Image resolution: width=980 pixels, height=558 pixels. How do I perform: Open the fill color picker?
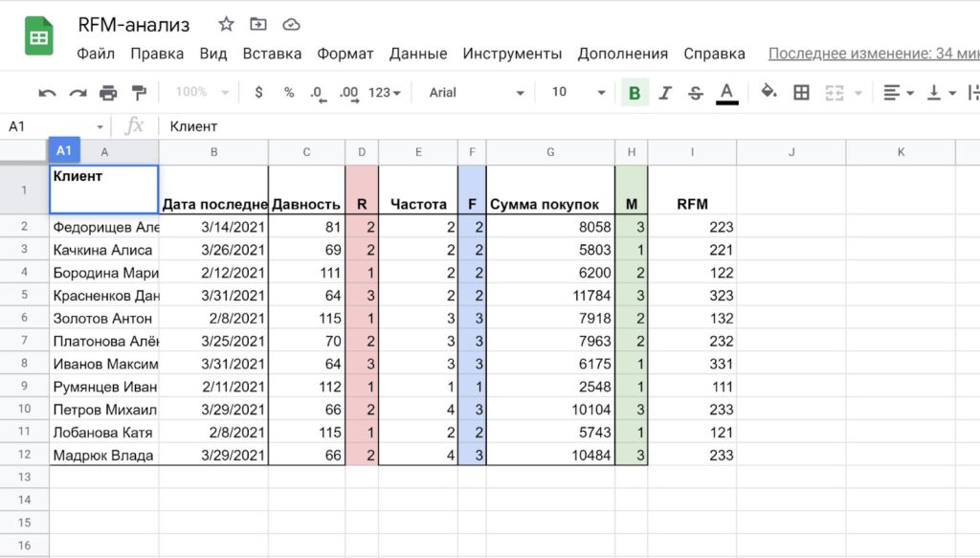[768, 93]
